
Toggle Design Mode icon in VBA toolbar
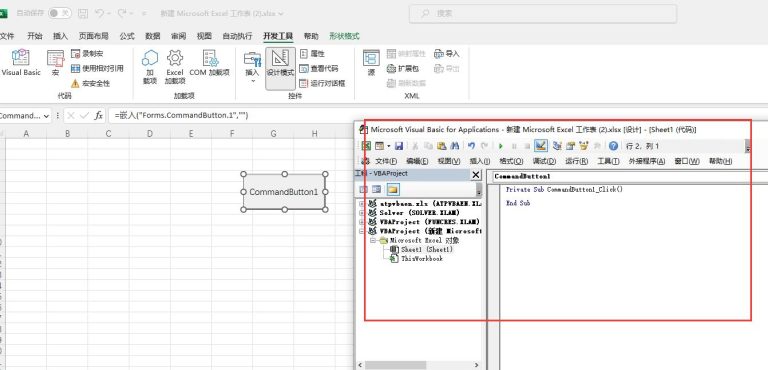pyautogui.click(x=540, y=146)
